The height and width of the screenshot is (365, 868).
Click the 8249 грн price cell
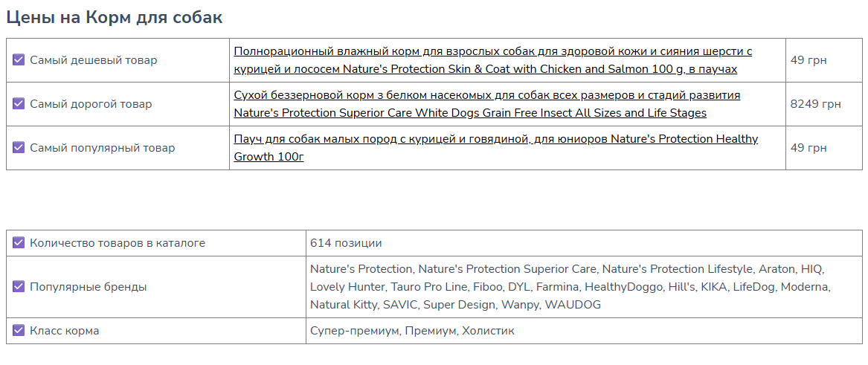(x=815, y=104)
